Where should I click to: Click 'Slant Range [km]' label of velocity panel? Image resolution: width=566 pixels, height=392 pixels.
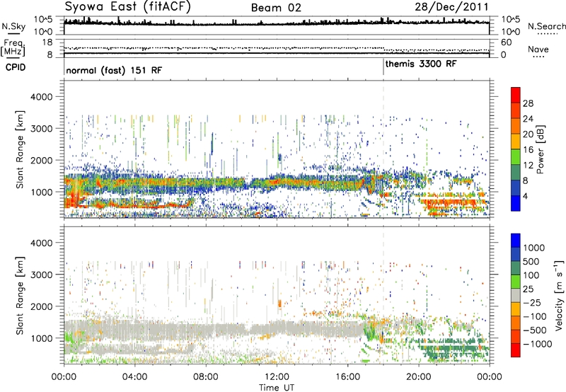(x=20, y=296)
